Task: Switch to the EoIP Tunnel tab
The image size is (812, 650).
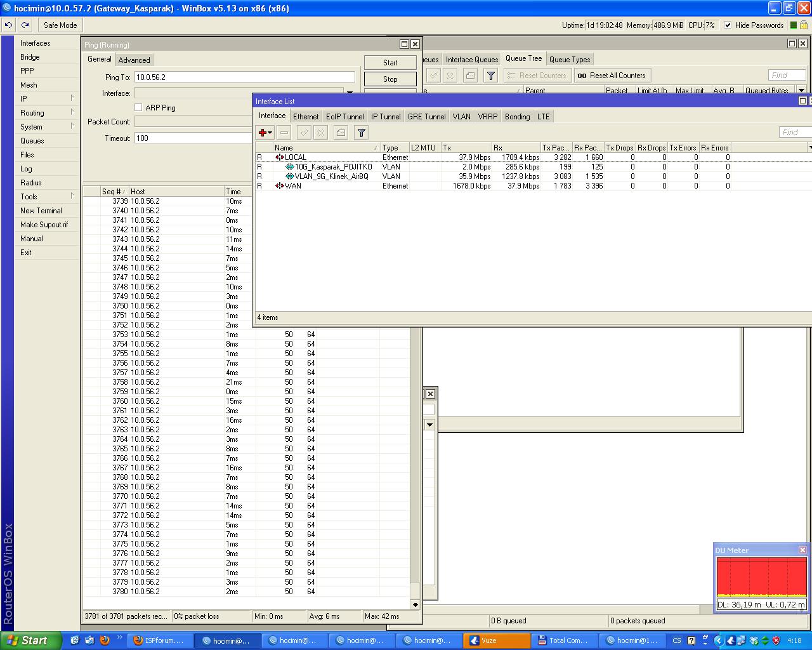Action: [345, 116]
